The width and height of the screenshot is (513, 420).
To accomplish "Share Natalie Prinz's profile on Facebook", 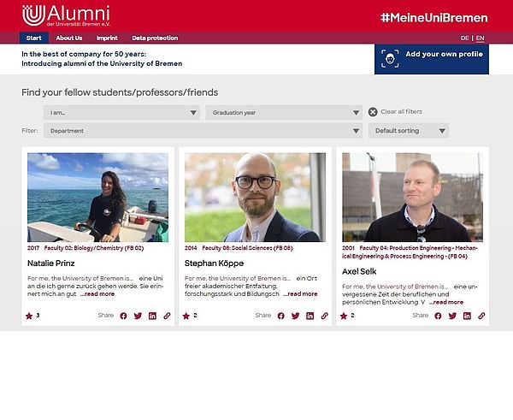I will click(123, 316).
